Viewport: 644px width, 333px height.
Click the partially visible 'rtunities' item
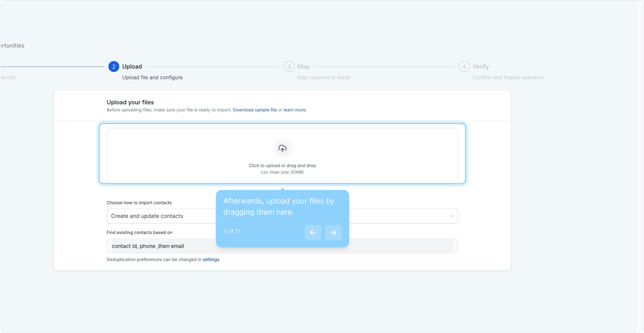(12, 46)
